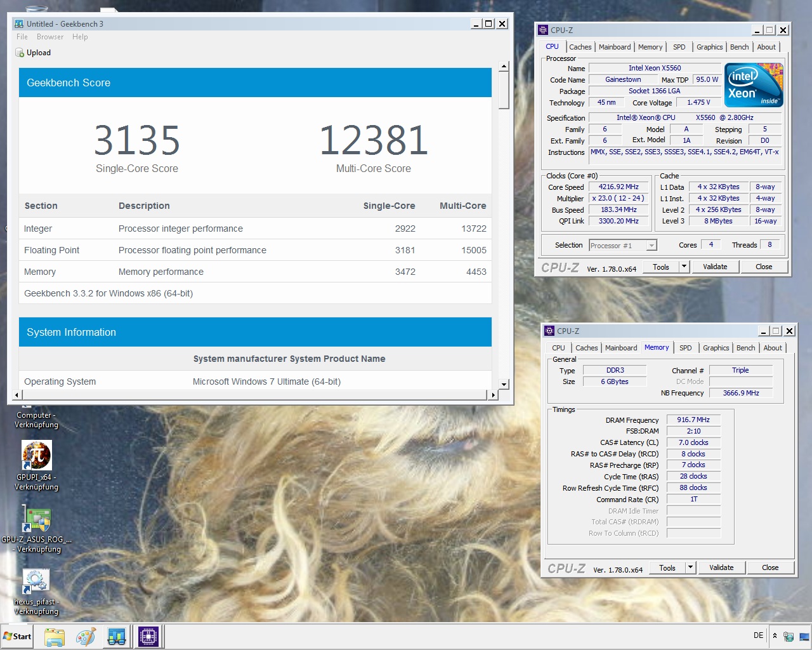Maximize the Geekbench 3 window
This screenshot has height=650, width=812.
pos(488,23)
